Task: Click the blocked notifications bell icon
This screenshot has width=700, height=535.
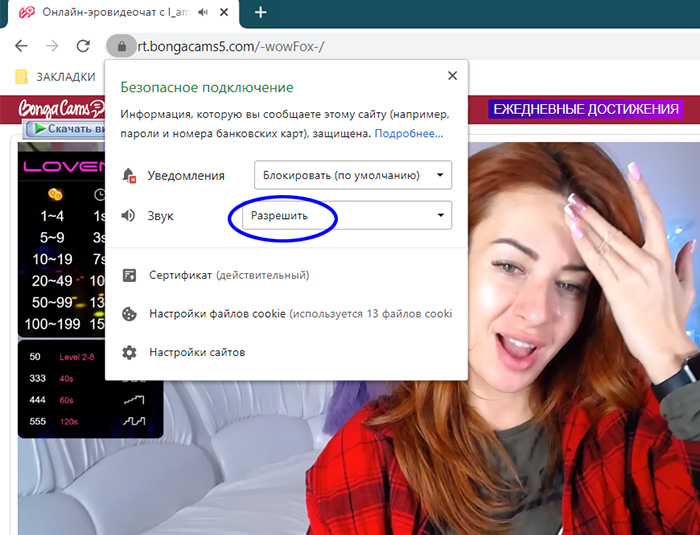Action: coord(129,175)
